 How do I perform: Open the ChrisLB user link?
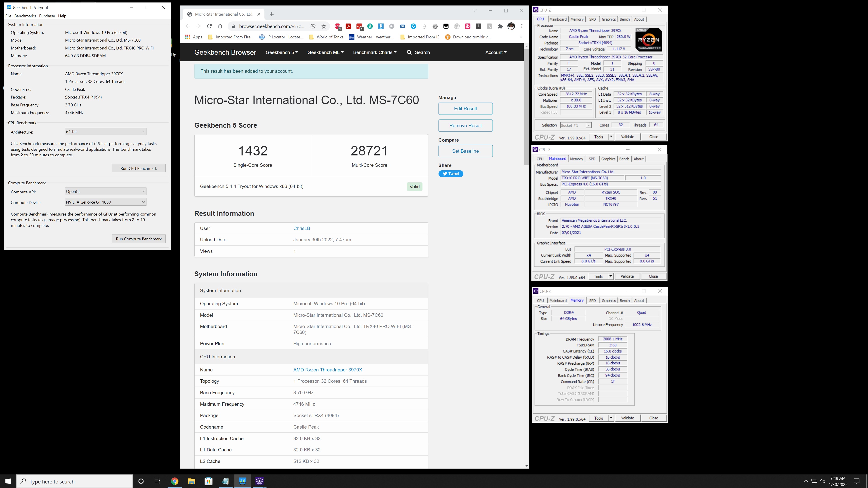pyautogui.click(x=302, y=228)
